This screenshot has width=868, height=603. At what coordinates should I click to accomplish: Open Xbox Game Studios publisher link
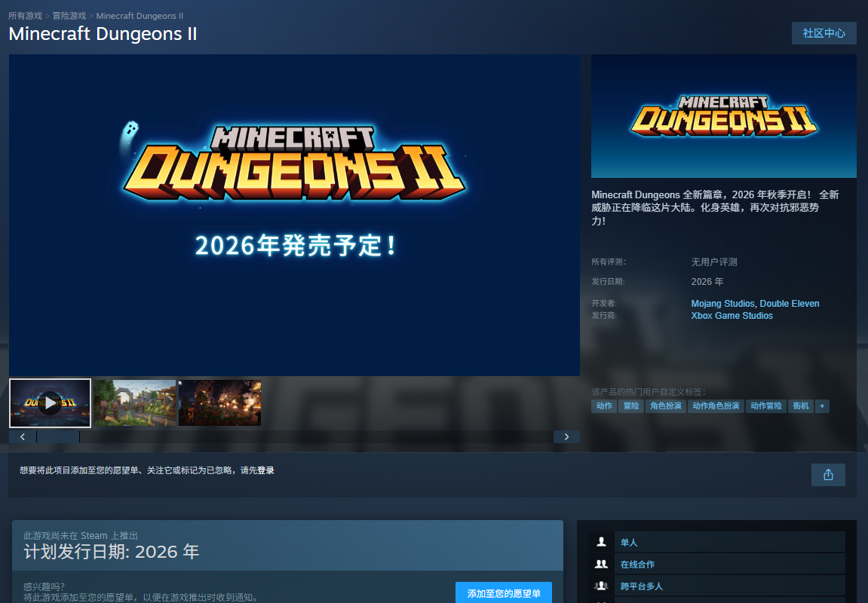coord(732,316)
